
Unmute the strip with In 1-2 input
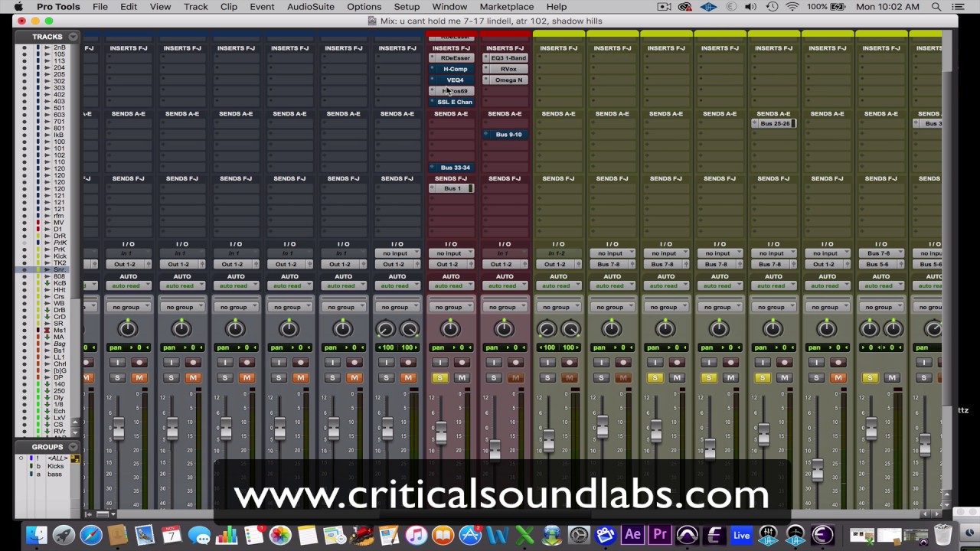pos(569,377)
